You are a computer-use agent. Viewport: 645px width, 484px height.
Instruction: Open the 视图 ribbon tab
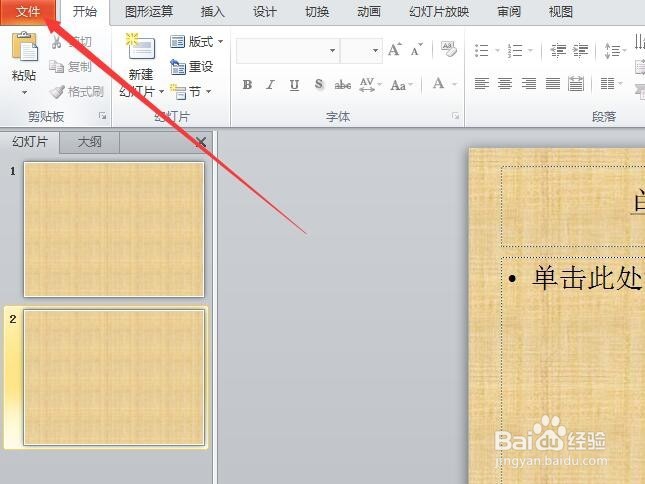point(561,12)
